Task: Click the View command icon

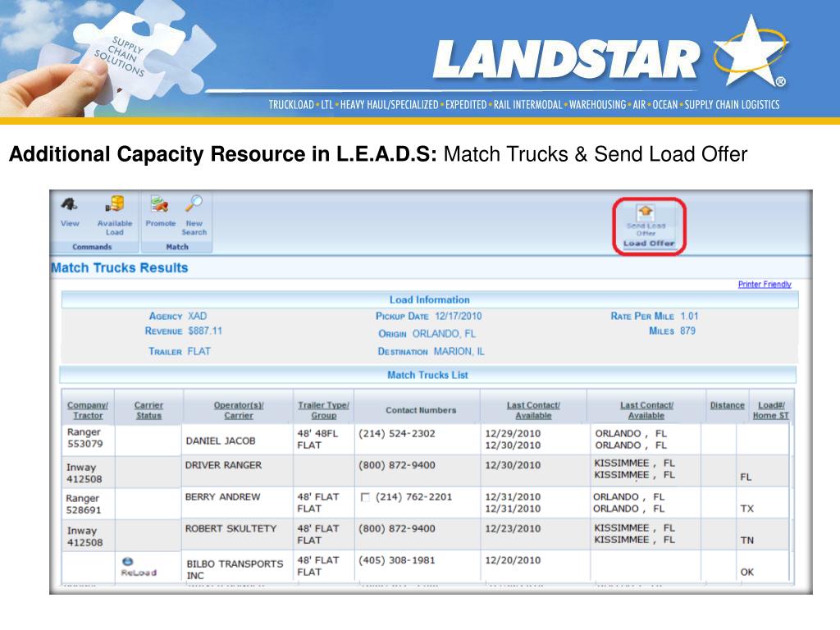Action: [69, 204]
